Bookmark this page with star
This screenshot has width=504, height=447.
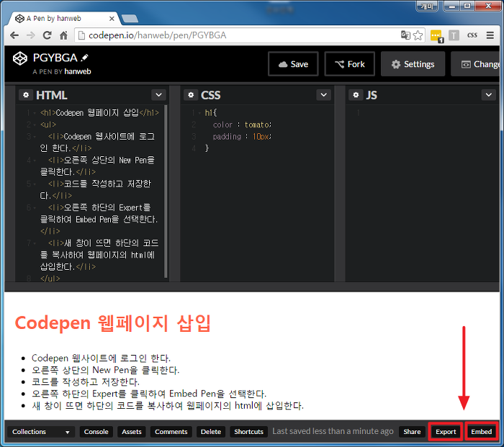[418, 35]
